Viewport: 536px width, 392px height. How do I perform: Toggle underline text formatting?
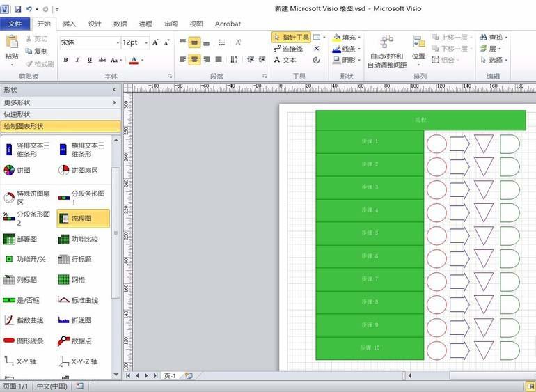coord(89,60)
